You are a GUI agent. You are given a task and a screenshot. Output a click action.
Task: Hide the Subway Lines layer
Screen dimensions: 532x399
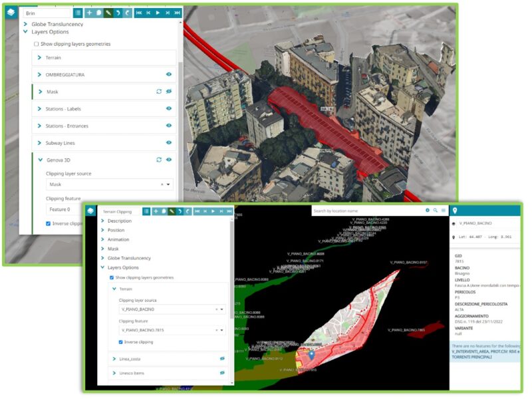click(169, 142)
